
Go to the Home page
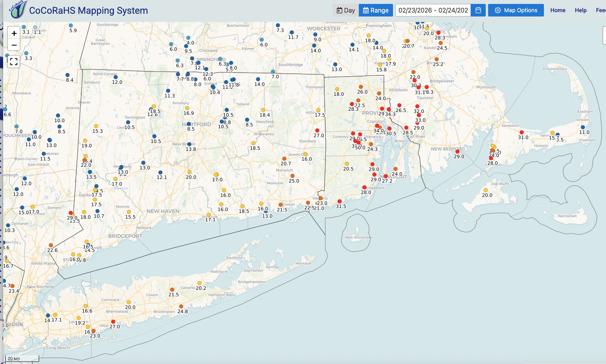coord(558,10)
